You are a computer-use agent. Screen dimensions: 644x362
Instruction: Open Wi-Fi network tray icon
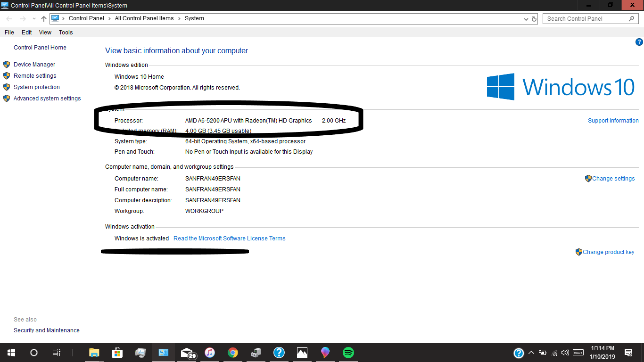click(554, 353)
